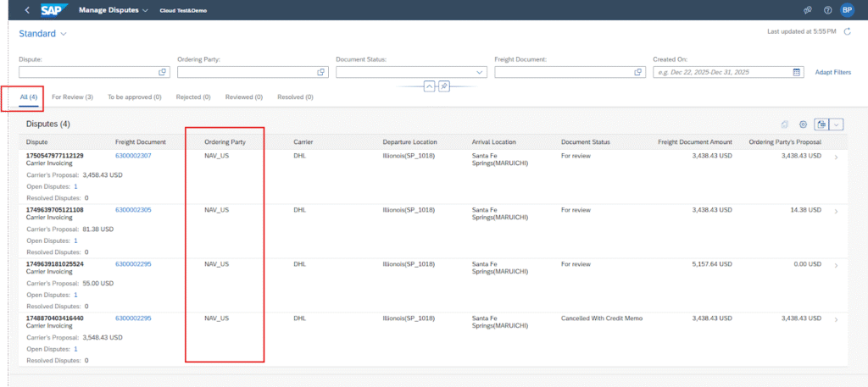This screenshot has height=387, width=868.
Task: Click the 0.00 USD proposal cell
Action: (807, 264)
